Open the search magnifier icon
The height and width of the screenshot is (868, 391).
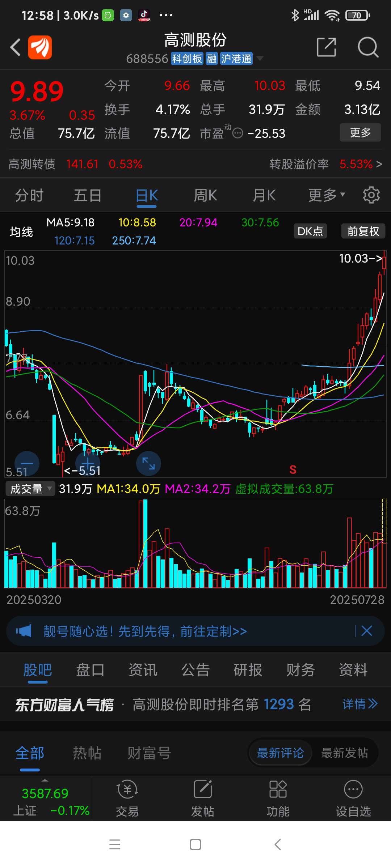[368, 47]
